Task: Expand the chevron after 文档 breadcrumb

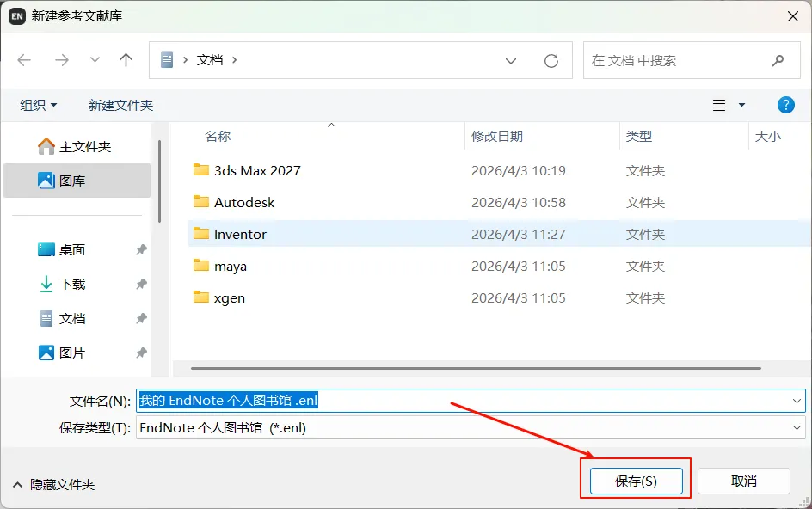Action: tap(235, 60)
